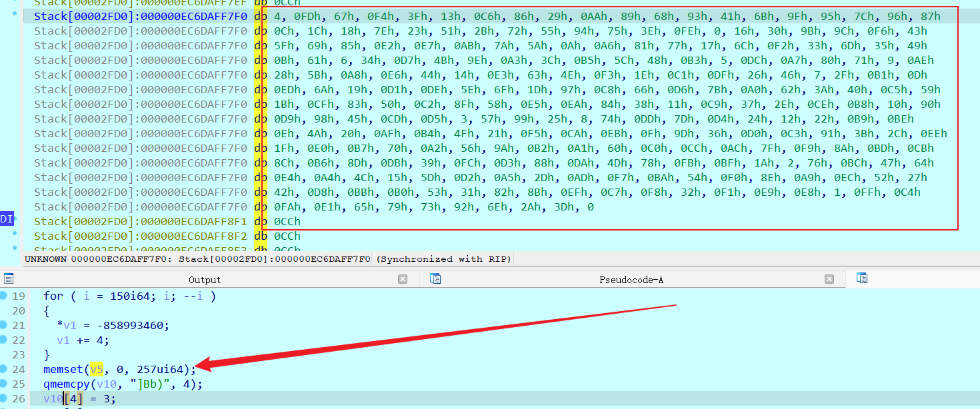The width and height of the screenshot is (980, 409).
Task: Close the Pseudocode-A tab
Action: point(829,280)
